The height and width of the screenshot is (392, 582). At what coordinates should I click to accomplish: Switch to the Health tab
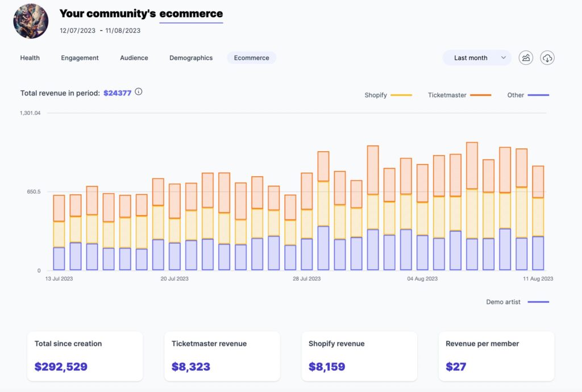[x=30, y=57]
